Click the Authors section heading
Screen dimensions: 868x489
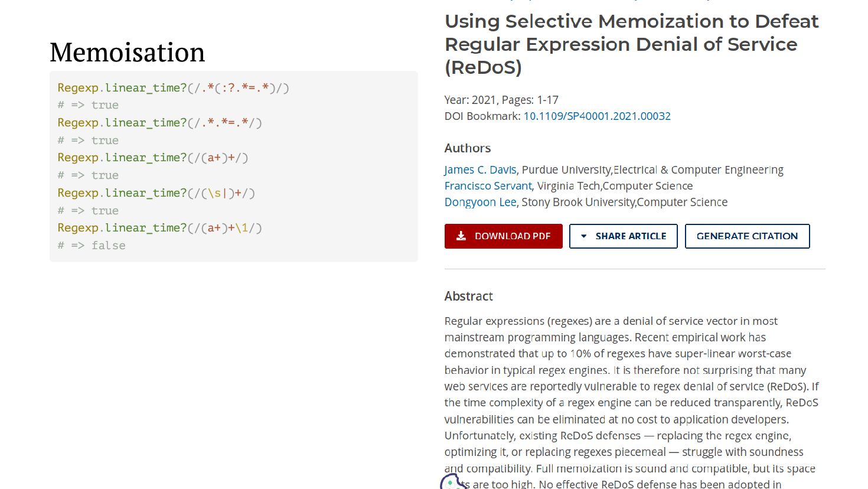tap(468, 148)
